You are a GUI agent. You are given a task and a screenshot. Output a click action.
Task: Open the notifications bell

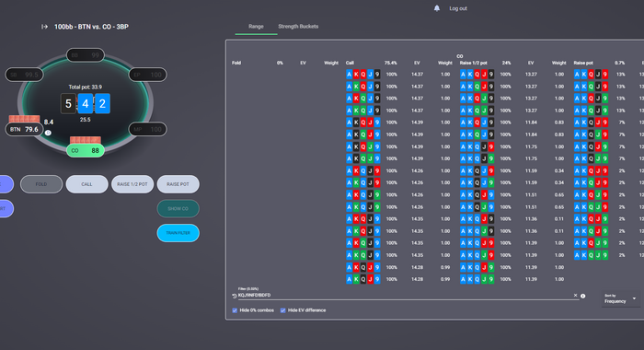pyautogui.click(x=437, y=8)
